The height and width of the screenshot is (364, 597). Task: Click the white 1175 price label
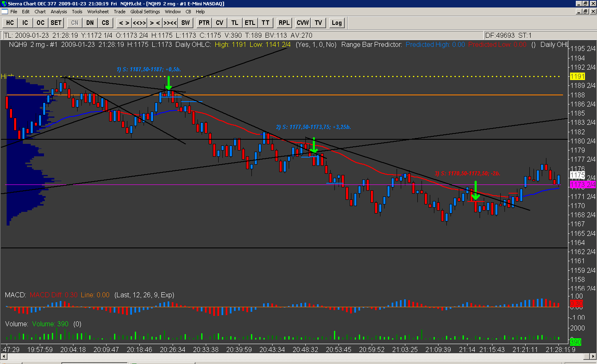pyautogui.click(x=577, y=175)
